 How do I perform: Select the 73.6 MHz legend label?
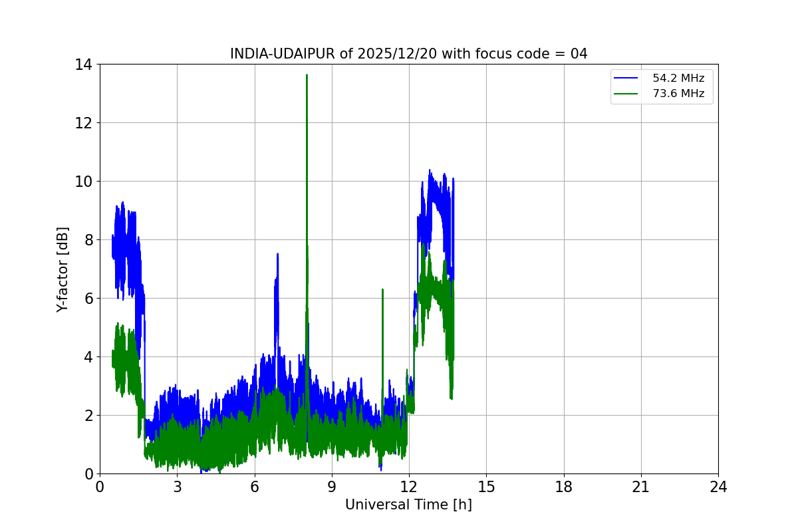click(678, 94)
